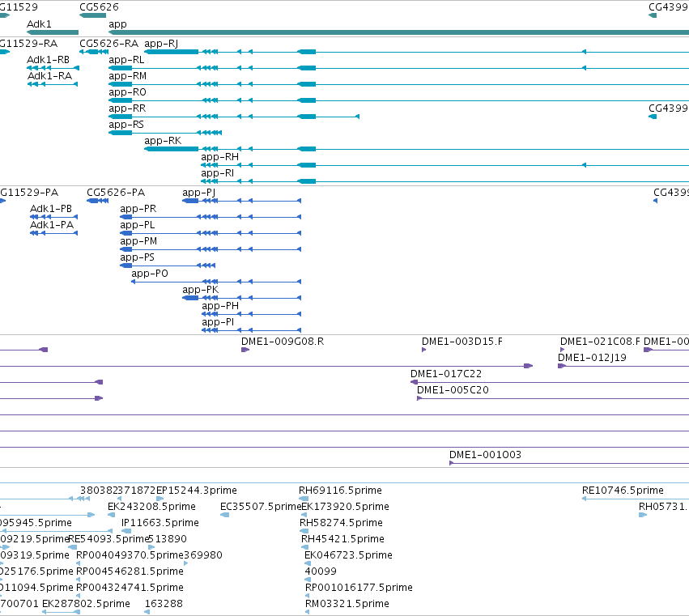
Task: Click the Adk1-RA transcript
Action: pyautogui.click(x=53, y=84)
